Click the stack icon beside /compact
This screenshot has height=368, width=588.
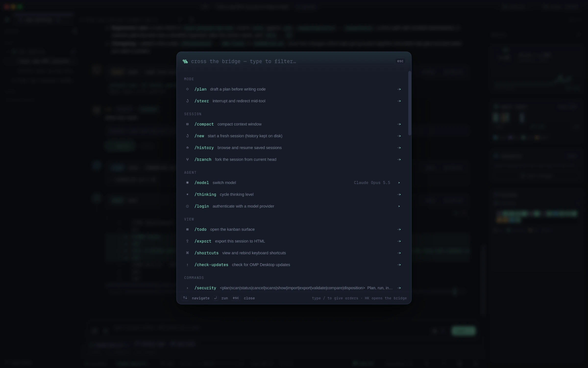click(187, 124)
